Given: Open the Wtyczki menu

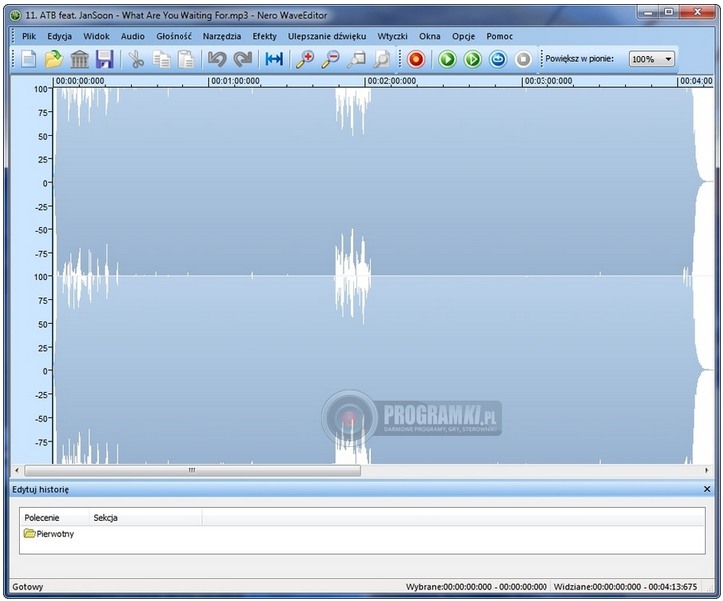Looking at the screenshot, I should (x=392, y=36).
